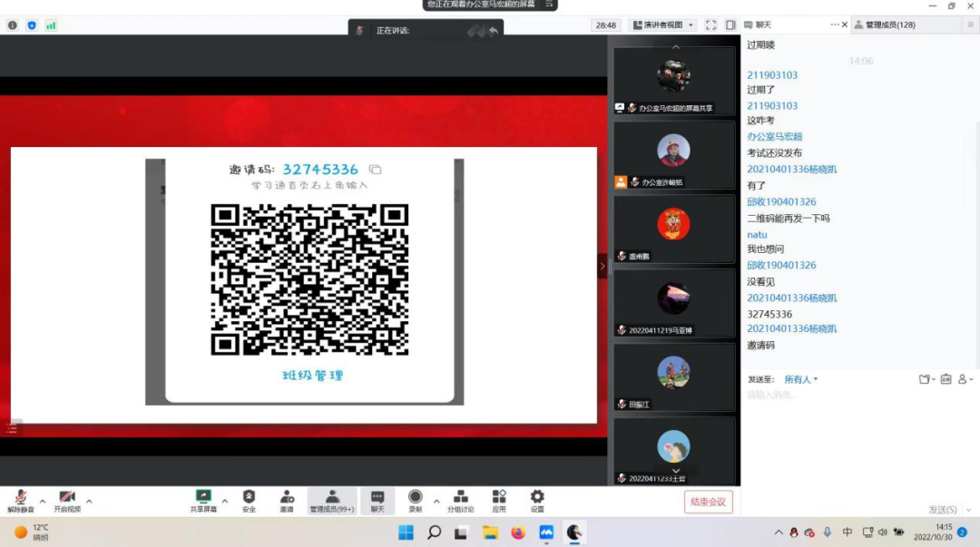Open meeting Settings (设置) gear
980x547 pixels.
tap(537, 500)
